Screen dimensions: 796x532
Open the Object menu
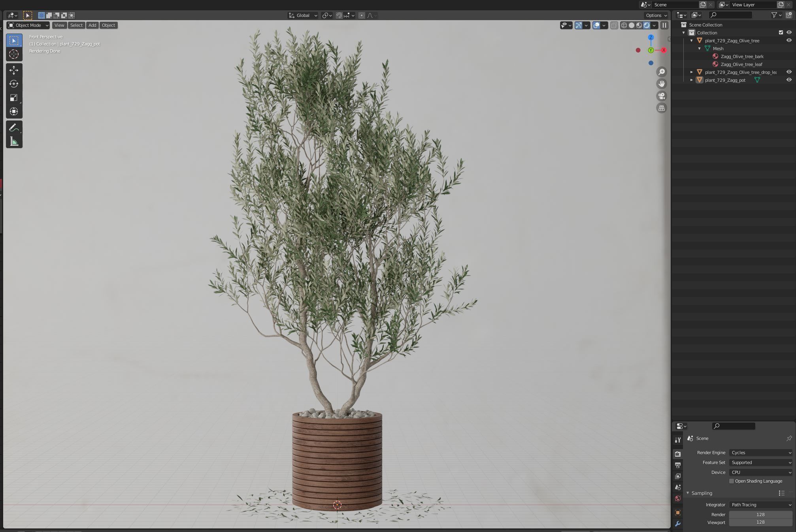(x=108, y=25)
